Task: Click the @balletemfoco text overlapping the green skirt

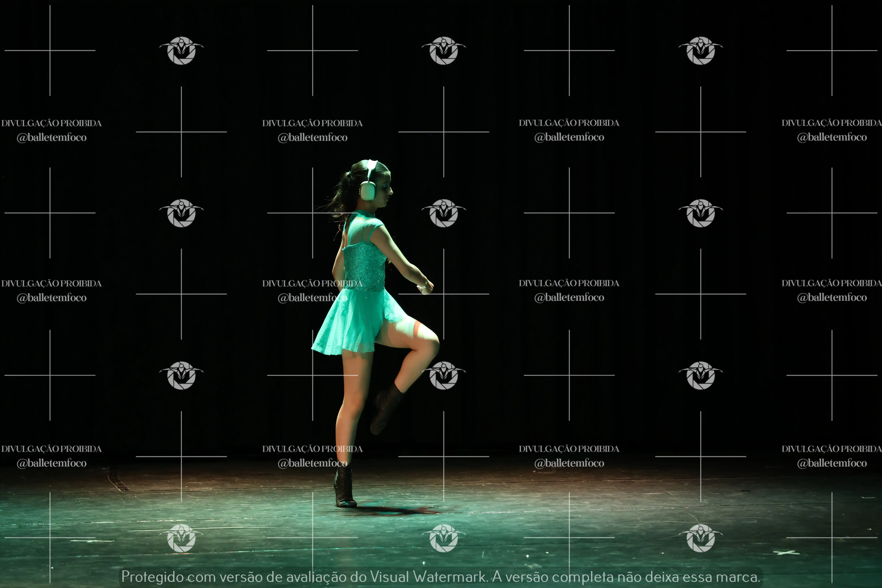Action: point(312,298)
